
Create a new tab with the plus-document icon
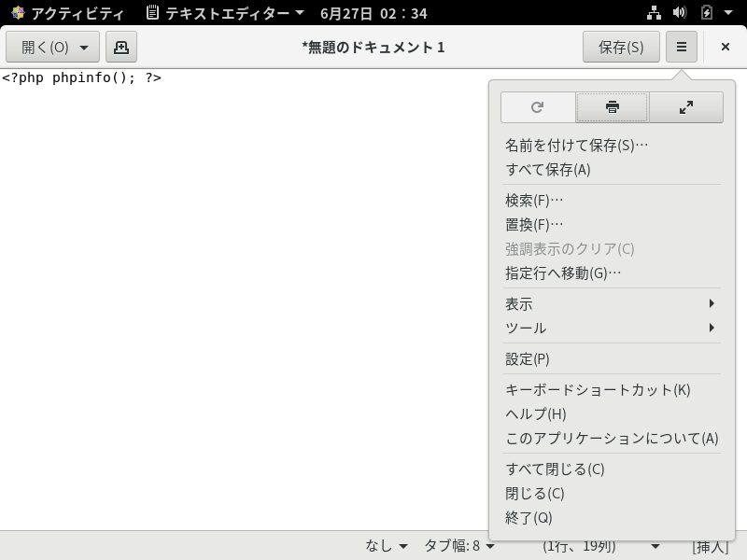point(121,46)
